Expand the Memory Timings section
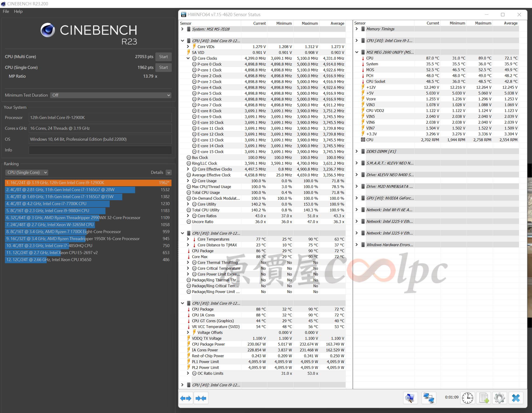Image resolution: width=532 pixels, height=413 pixels. coord(357,29)
